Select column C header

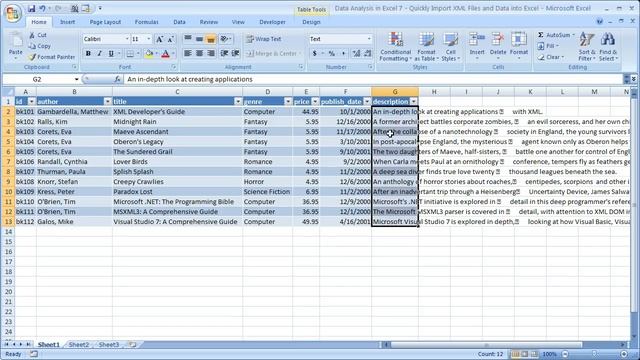click(177, 92)
